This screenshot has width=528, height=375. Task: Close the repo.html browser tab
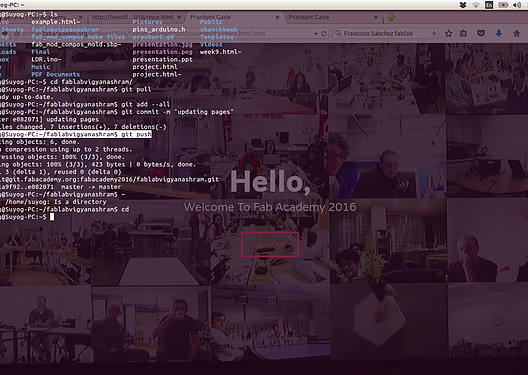pos(179,17)
